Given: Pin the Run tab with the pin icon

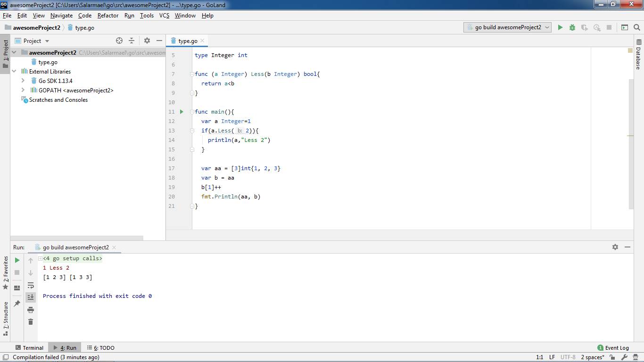Looking at the screenshot, I should (17, 304).
